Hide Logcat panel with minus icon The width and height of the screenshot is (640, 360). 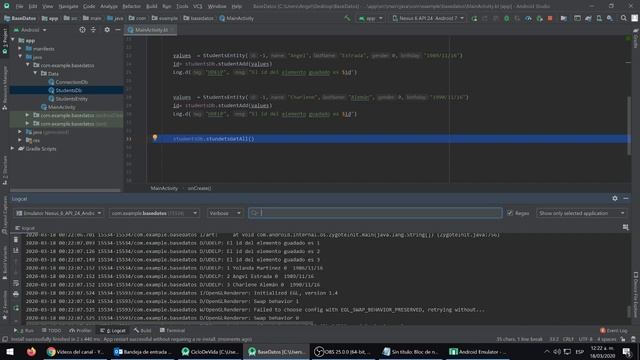click(x=625, y=198)
